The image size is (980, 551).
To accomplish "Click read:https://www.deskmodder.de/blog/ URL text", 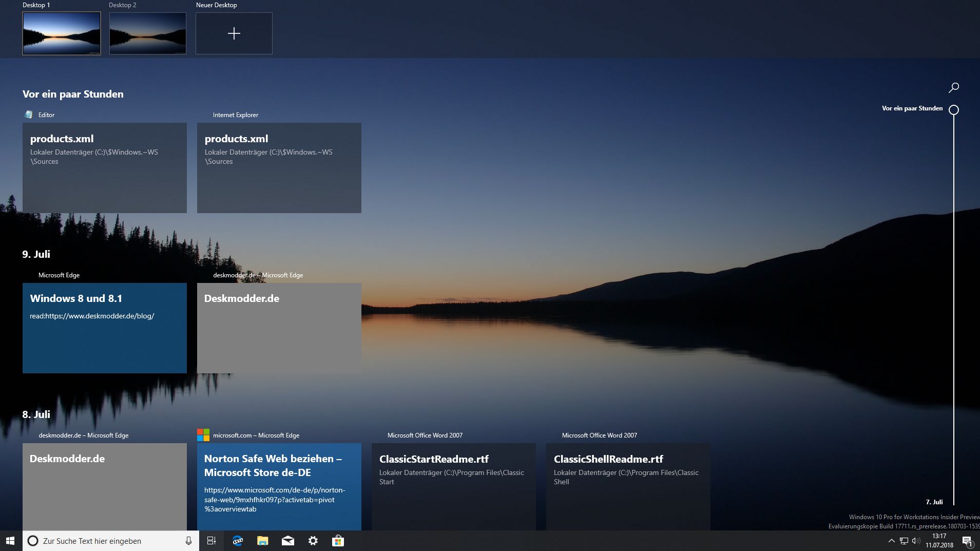I will pos(92,316).
